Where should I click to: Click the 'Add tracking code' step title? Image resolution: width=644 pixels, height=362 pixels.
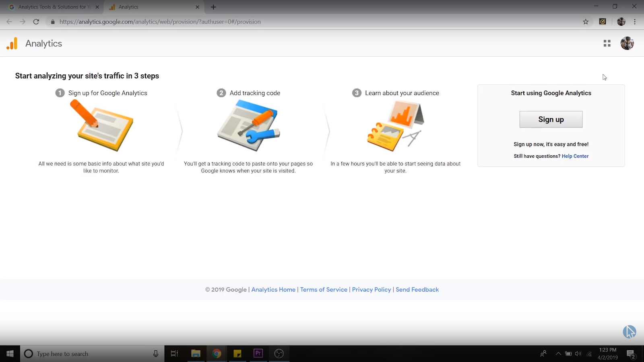pos(255,93)
